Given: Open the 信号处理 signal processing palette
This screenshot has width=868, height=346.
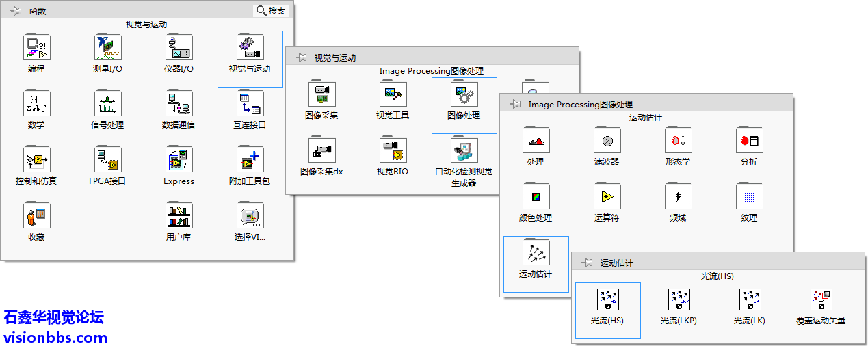Looking at the screenshot, I should point(107,105).
